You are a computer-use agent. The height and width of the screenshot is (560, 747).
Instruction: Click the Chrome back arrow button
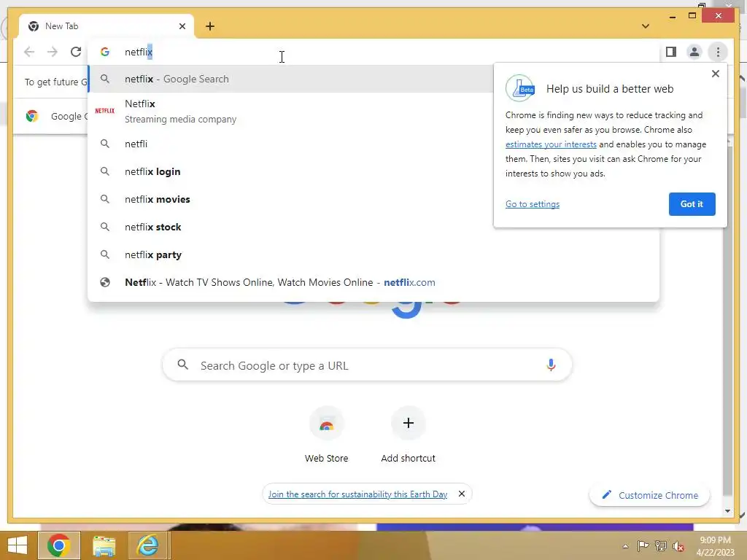point(29,52)
